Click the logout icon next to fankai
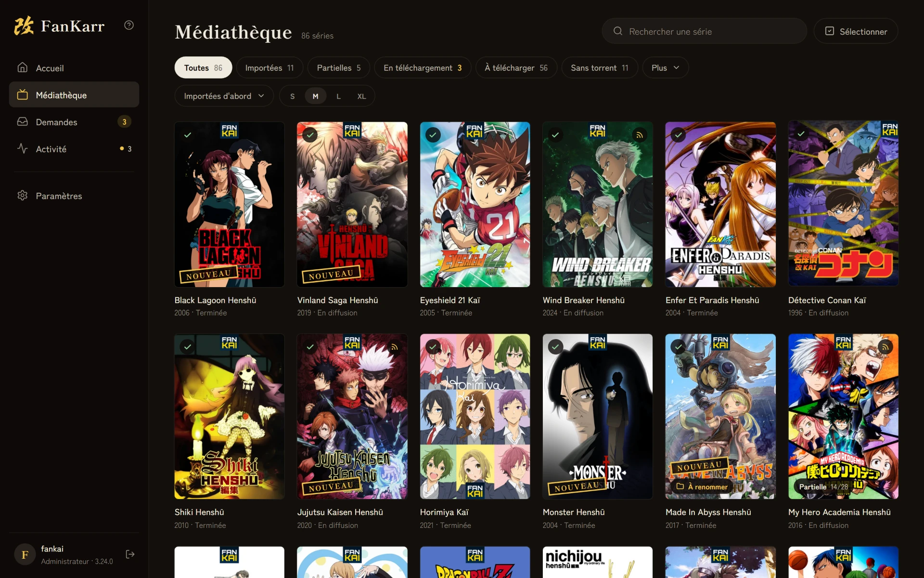Image resolution: width=924 pixels, height=578 pixels. coord(130,554)
